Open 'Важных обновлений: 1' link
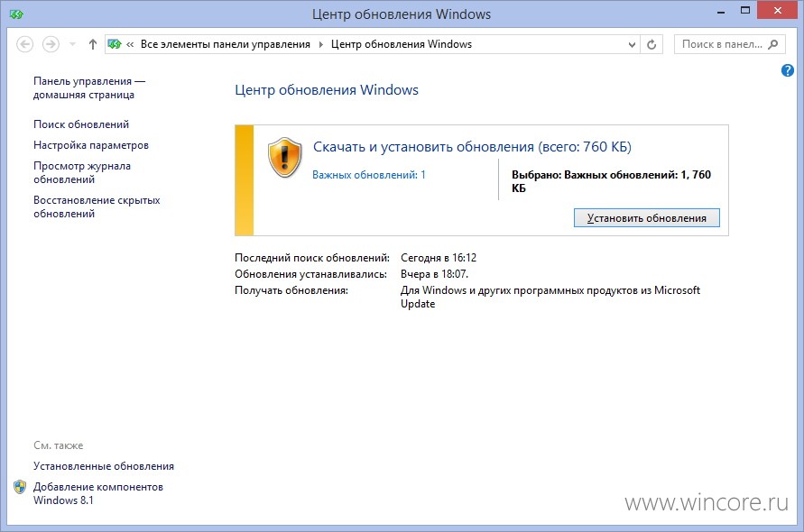804x532 pixels. (x=369, y=175)
